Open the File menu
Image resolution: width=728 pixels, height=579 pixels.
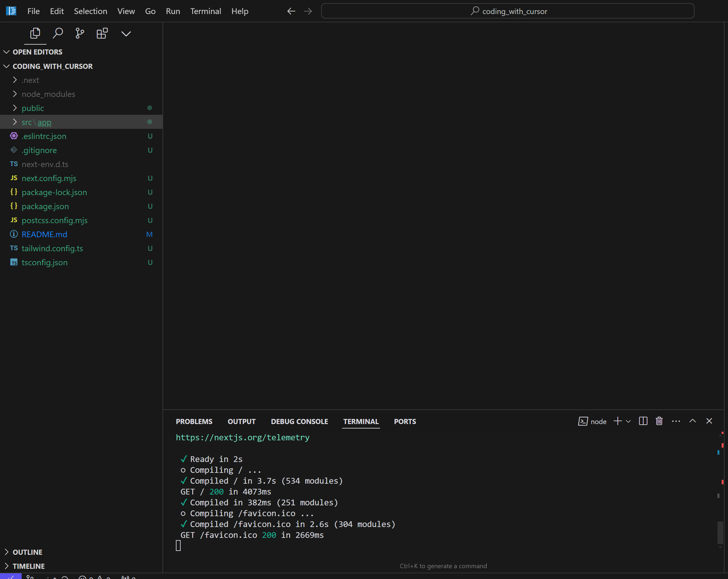pyautogui.click(x=33, y=11)
